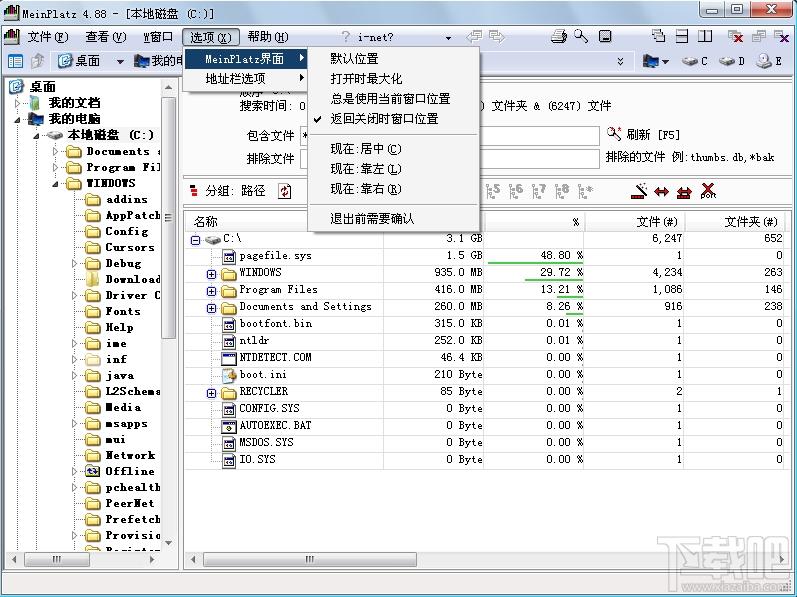Click the expand all levels tree icon

(x=585, y=191)
